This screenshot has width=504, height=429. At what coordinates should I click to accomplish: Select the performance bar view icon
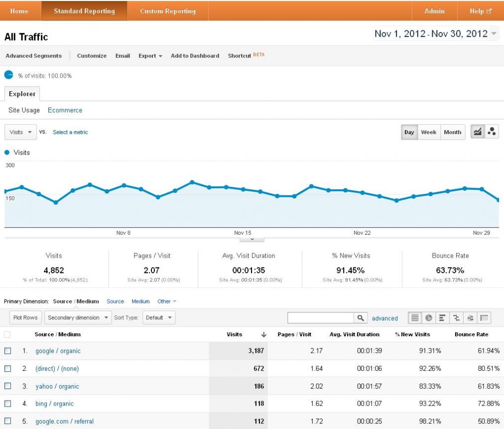pyautogui.click(x=442, y=318)
